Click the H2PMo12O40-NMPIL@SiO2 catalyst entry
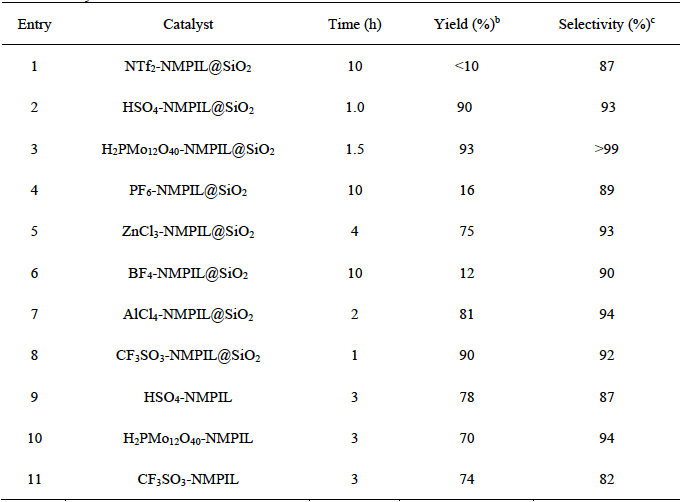This screenshot has width=682, height=502. 187,149
